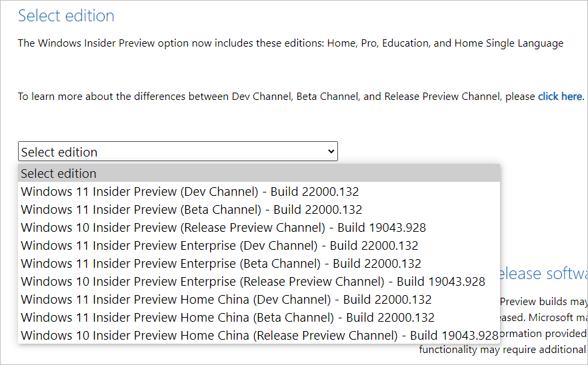Pick Windows 10 Home China Release Preview option
588x365 pixels.
click(x=259, y=336)
